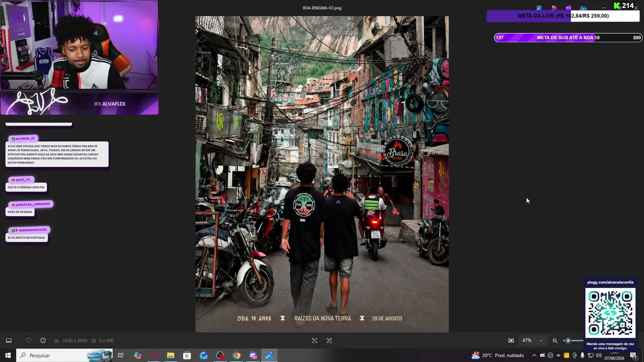The height and width of the screenshot is (362, 644).
Task: Open Microsoft Store from the taskbar
Action: 187,355
